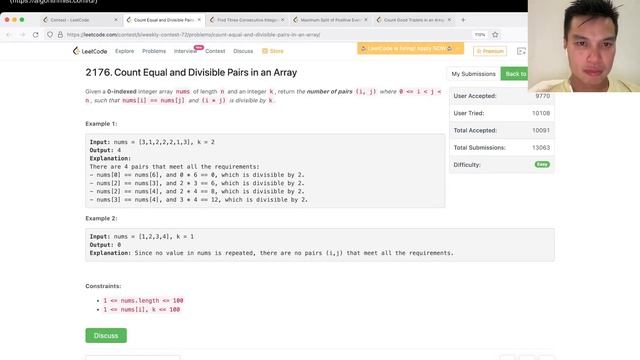This screenshot has height=360, width=640.
Task: Click the 110% zoom level indicator
Action: [x=480, y=35]
